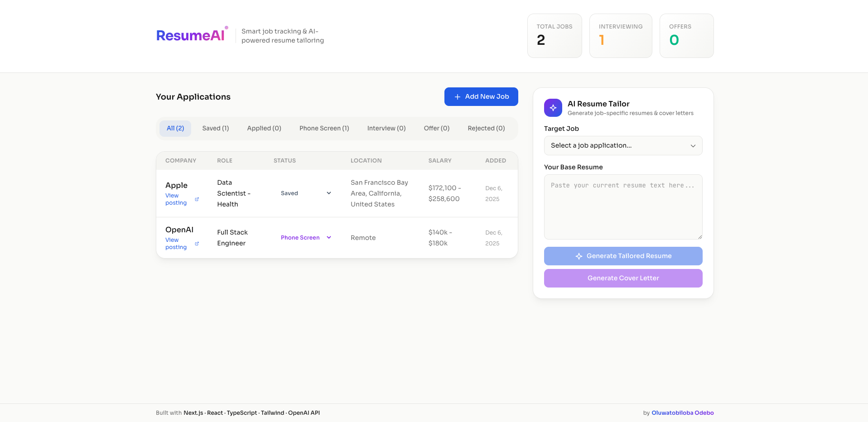The image size is (868, 422).
Task: Switch to the Phone Screen (1) filter tab
Action: point(324,128)
